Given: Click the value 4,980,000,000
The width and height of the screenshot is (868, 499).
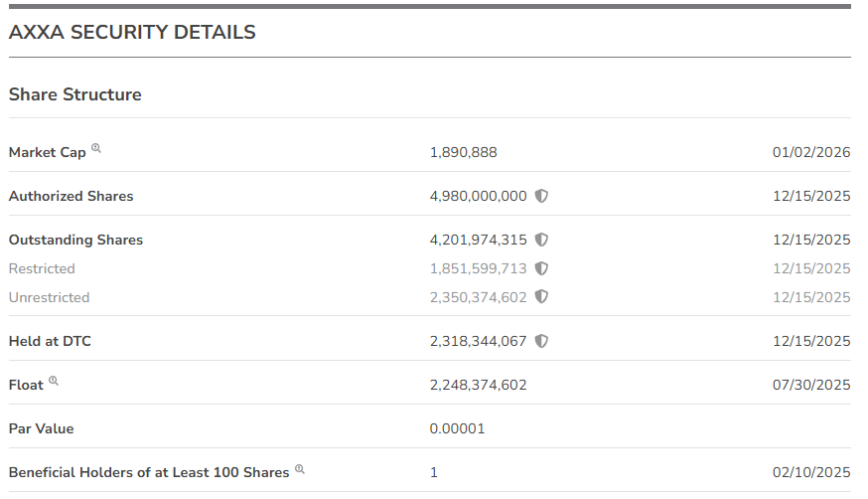Looking at the screenshot, I should 479,196.
